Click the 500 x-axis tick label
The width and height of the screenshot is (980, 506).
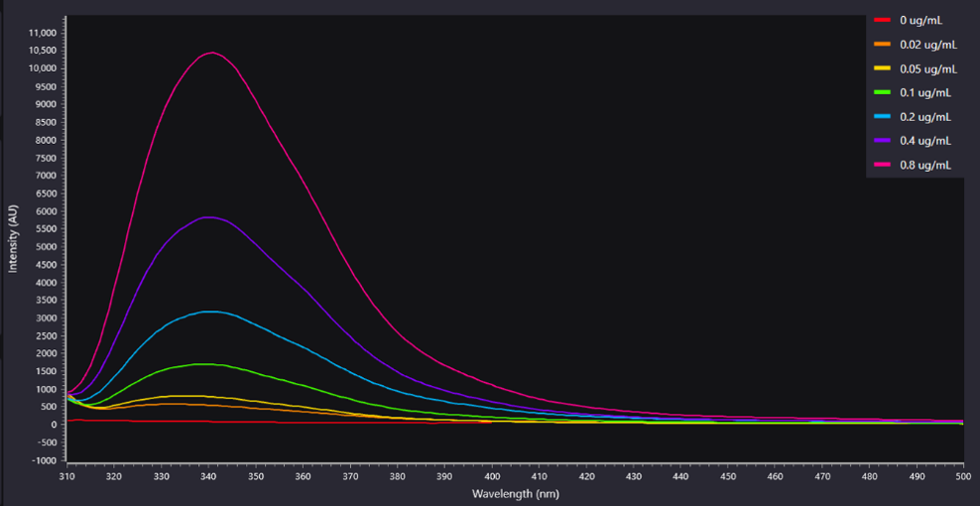963,476
